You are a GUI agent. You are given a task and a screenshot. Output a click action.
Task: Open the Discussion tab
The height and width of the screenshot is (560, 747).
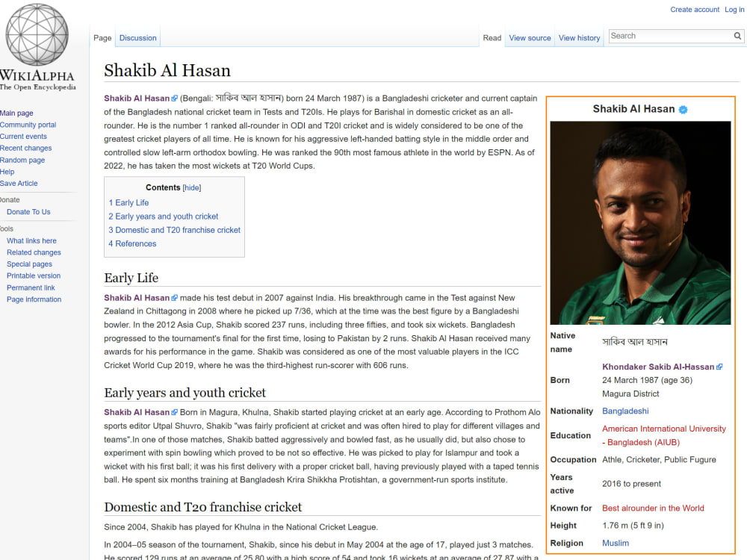coord(137,37)
